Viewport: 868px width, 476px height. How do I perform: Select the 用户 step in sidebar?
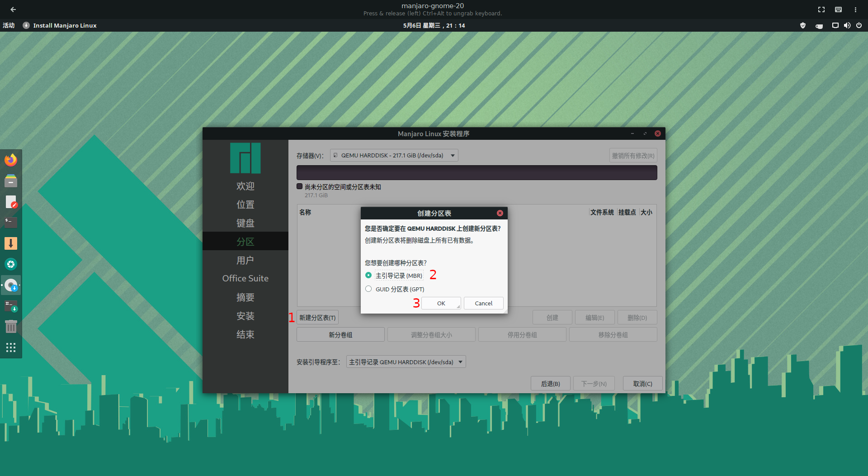pyautogui.click(x=245, y=260)
